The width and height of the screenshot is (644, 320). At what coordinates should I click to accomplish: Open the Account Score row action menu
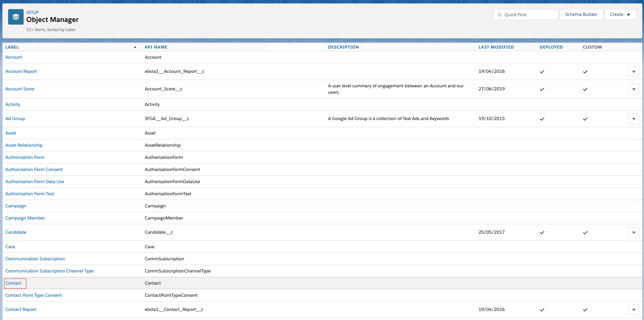coord(634,89)
